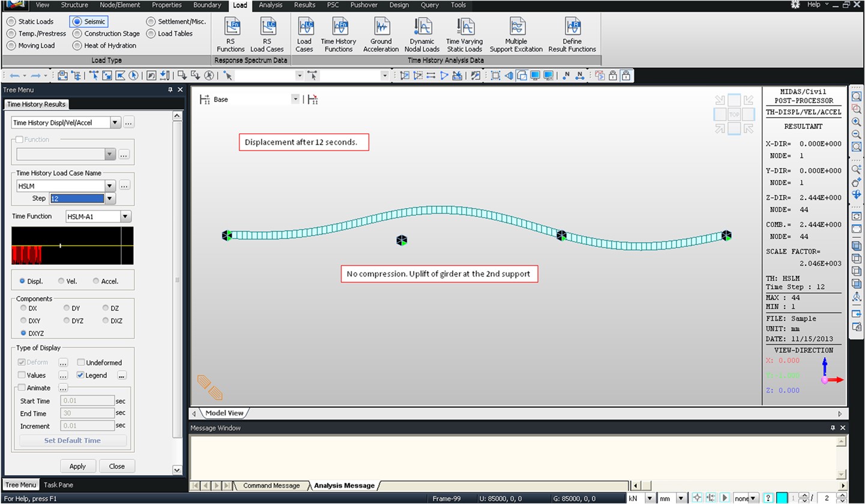Click the Apply button
865x504 pixels.
[77, 466]
